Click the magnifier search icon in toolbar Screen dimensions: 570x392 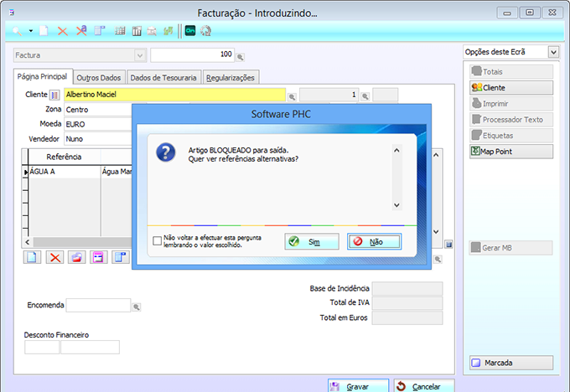coord(17,31)
